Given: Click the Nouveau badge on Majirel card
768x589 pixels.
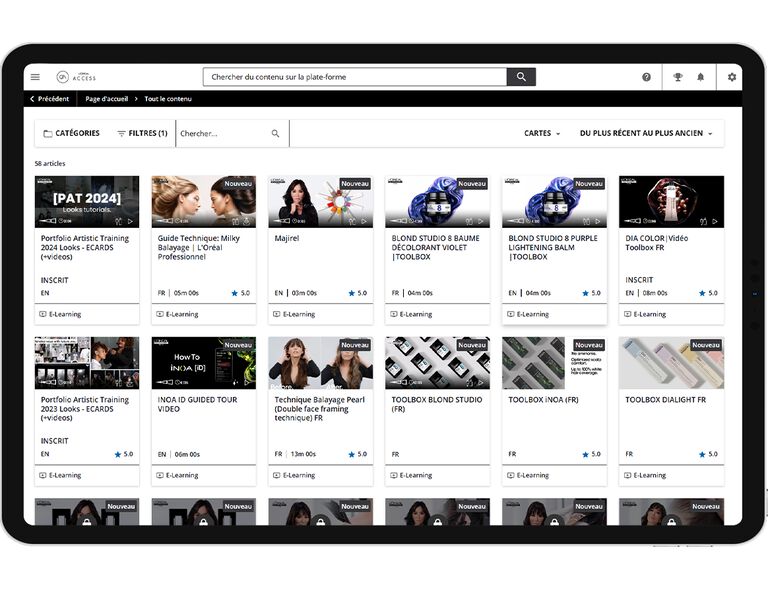Looking at the screenshot, I should click(x=355, y=184).
